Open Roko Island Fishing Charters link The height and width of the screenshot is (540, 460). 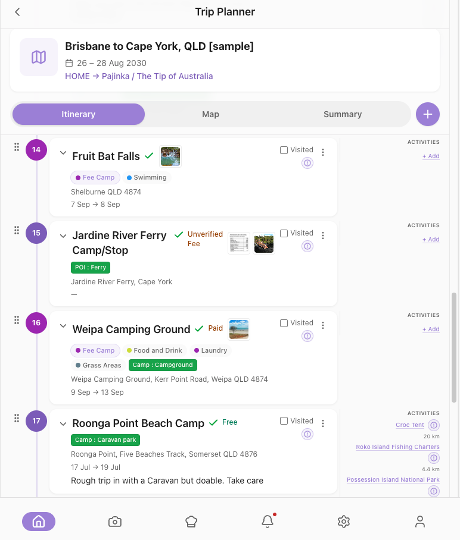(397, 447)
